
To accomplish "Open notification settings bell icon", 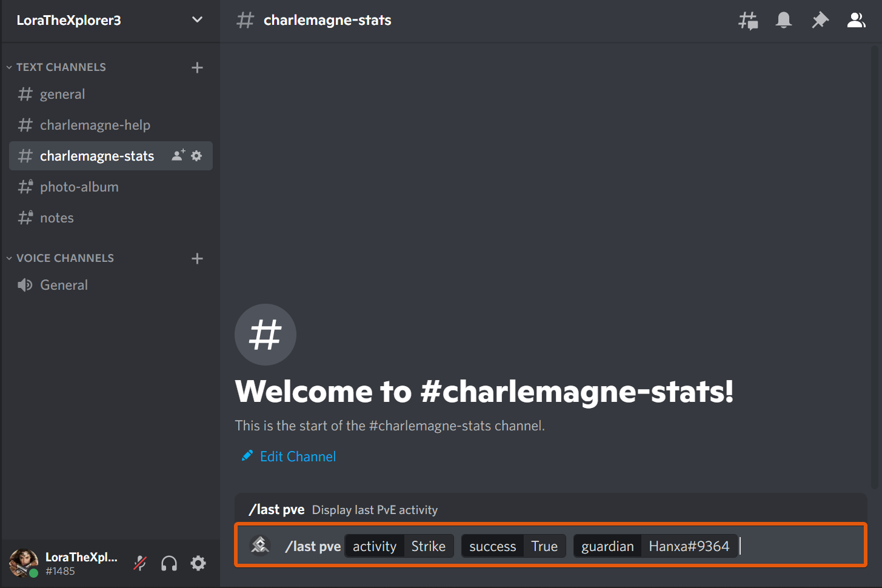I will pyautogui.click(x=784, y=20).
